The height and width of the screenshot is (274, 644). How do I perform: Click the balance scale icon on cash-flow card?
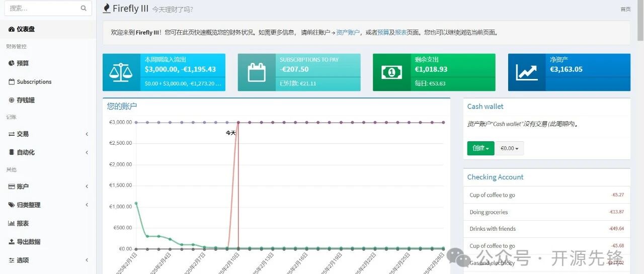click(121, 72)
